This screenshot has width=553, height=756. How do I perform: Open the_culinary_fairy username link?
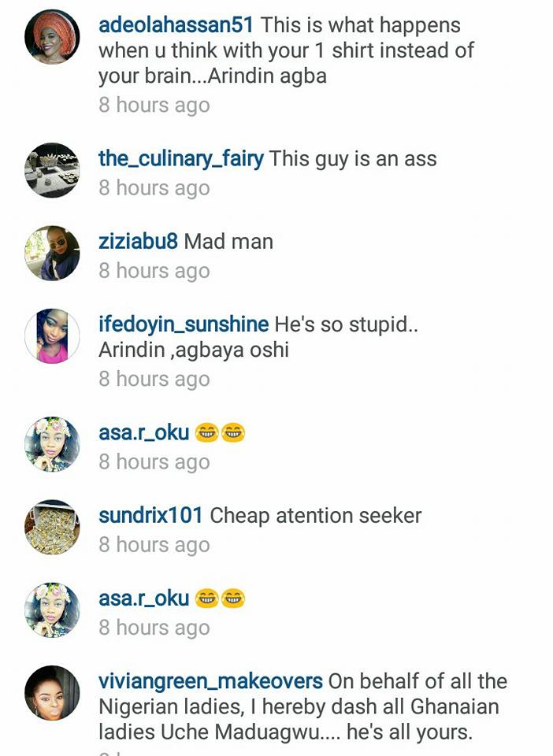[x=181, y=159]
